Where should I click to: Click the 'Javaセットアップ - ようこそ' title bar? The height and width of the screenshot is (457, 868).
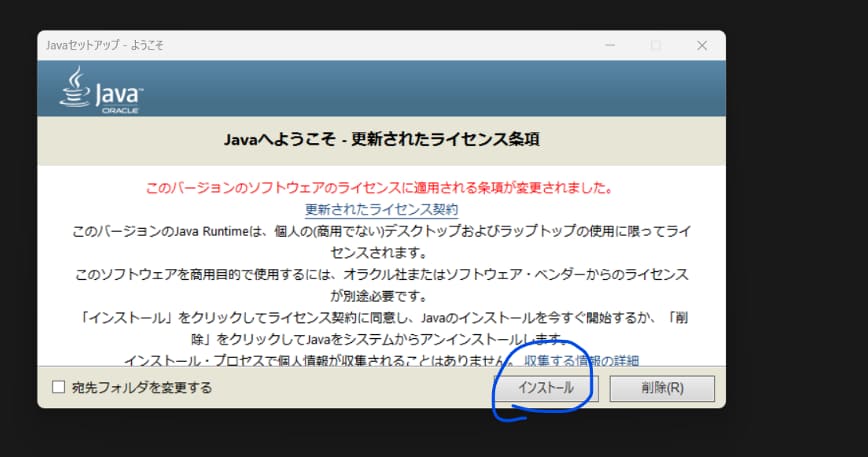300,46
